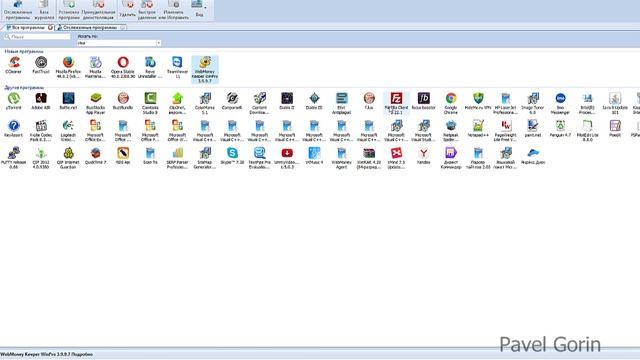Select the CCleaner program icon
Viewport: 640px width, 360px height.
pyautogui.click(x=13, y=65)
